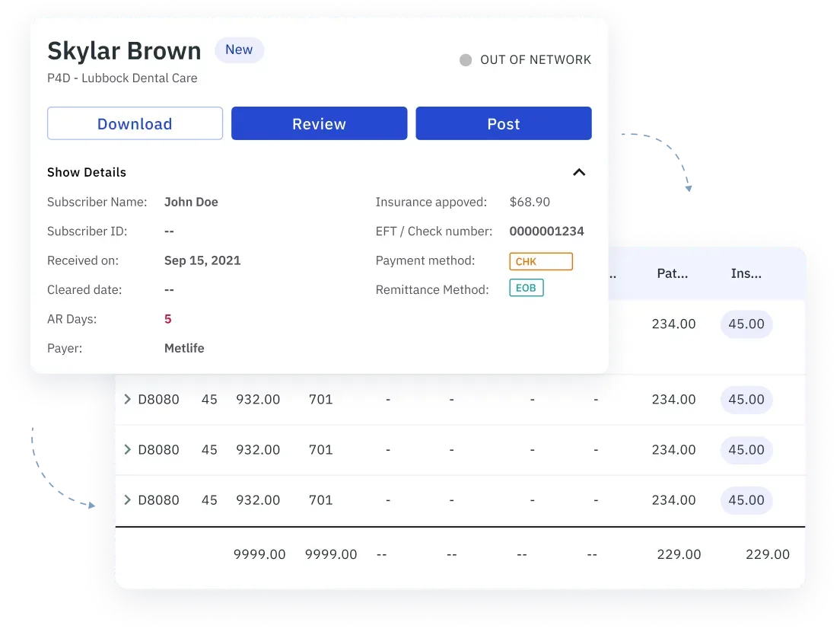Screen dimensions: 840x635
Task: Expand the last D8080 row chevron
Action: click(128, 500)
